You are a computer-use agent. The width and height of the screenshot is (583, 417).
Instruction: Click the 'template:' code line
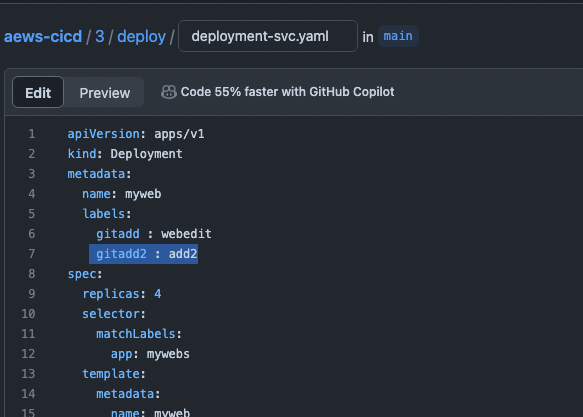click(x=114, y=374)
